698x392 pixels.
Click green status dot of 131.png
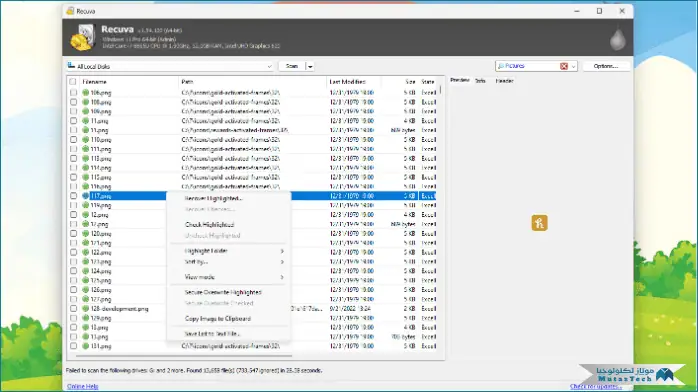(x=85, y=346)
